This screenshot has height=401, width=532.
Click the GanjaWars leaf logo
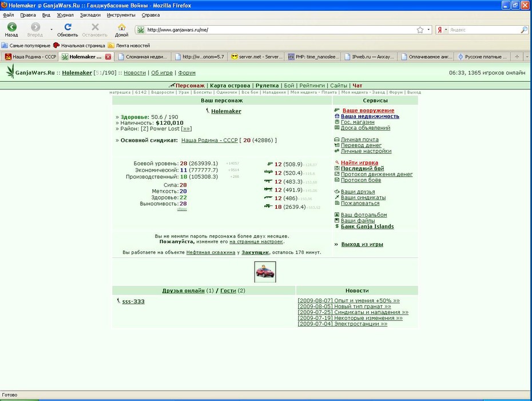coord(10,72)
